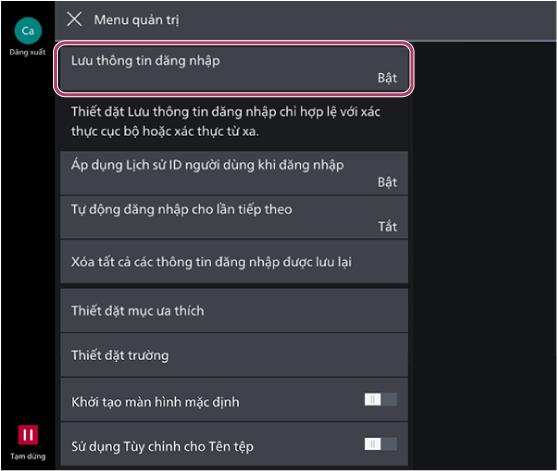This screenshot has height=471, width=557.
Task: Open Lưu thông tin đăng nhập setting
Action: [x=234, y=69]
